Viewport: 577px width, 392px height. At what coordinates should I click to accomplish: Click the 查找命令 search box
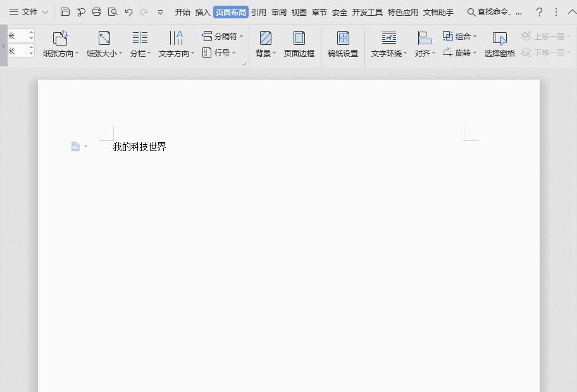(x=495, y=12)
